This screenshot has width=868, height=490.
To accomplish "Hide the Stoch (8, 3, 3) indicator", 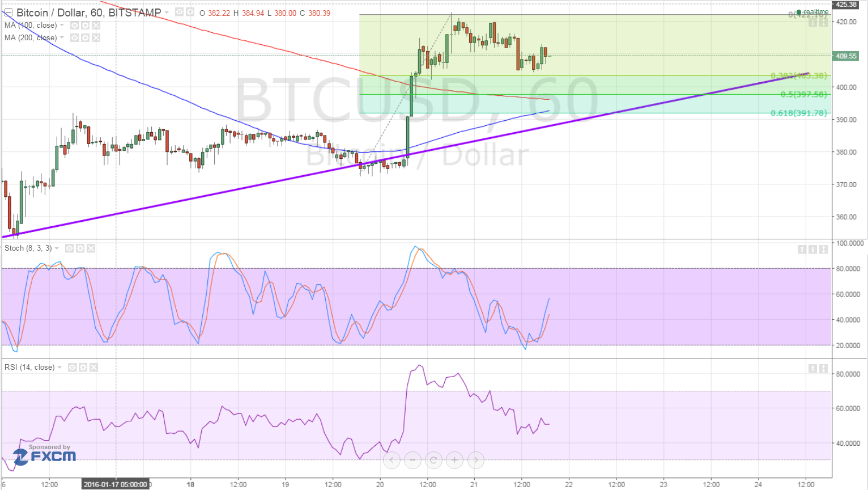I will 69,248.
